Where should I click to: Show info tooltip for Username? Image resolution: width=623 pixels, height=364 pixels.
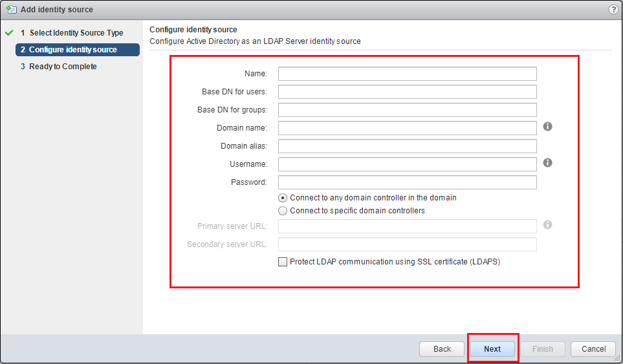click(547, 163)
